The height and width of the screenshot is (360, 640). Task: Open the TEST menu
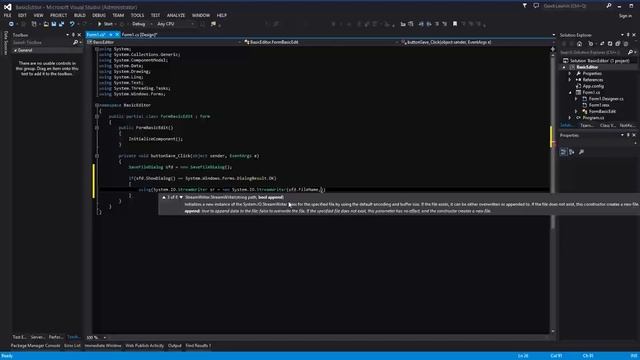(x=155, y=15)
